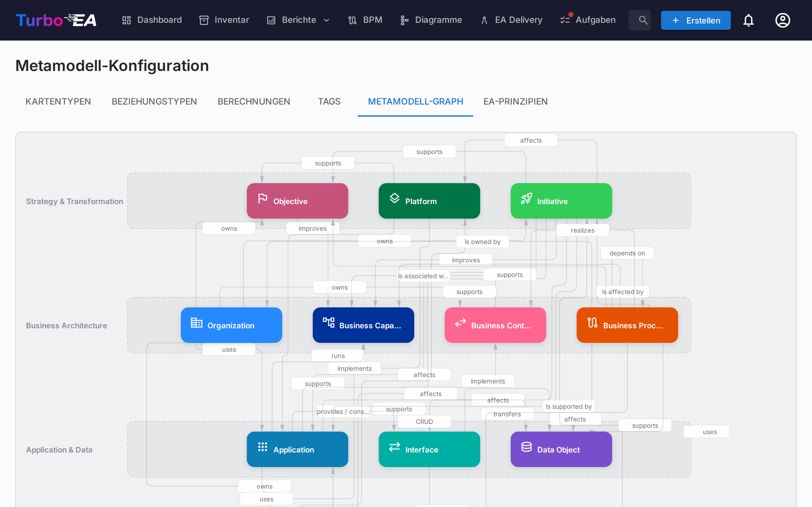
Task: Click the EA Delivery person icon
Action: [484, 20]
